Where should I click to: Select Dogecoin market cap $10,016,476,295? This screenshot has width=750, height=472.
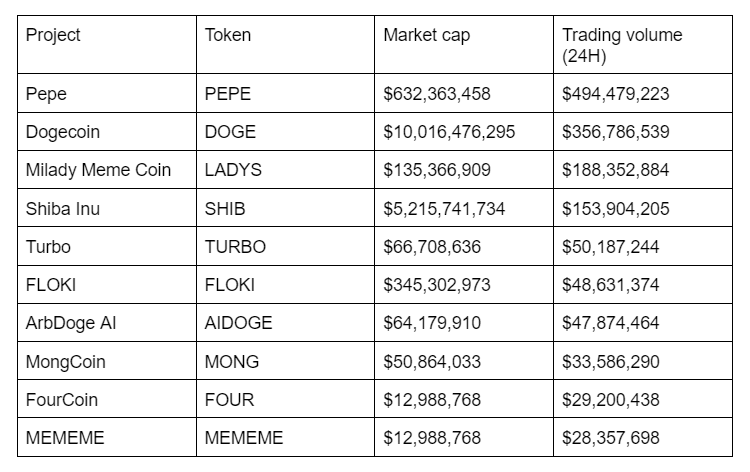point(464,132)
